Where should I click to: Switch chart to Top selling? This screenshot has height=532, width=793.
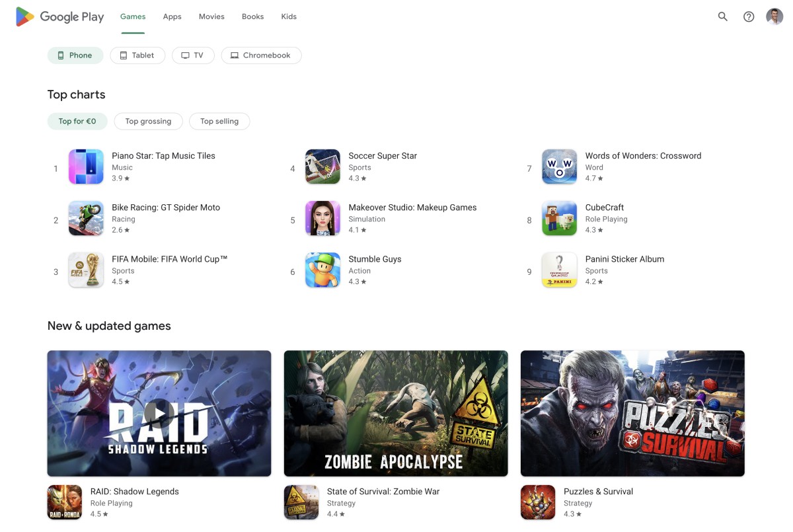click(219, 122)
